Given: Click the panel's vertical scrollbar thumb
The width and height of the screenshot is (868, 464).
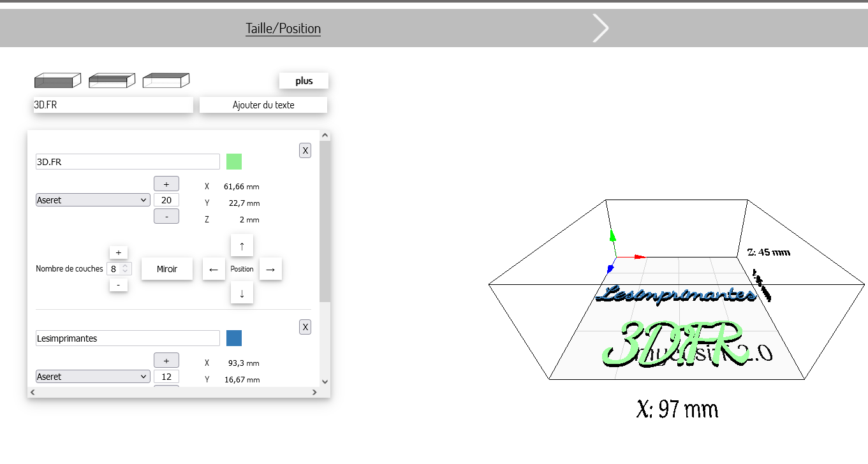Looking at the screenshot, I should point(325,221).
